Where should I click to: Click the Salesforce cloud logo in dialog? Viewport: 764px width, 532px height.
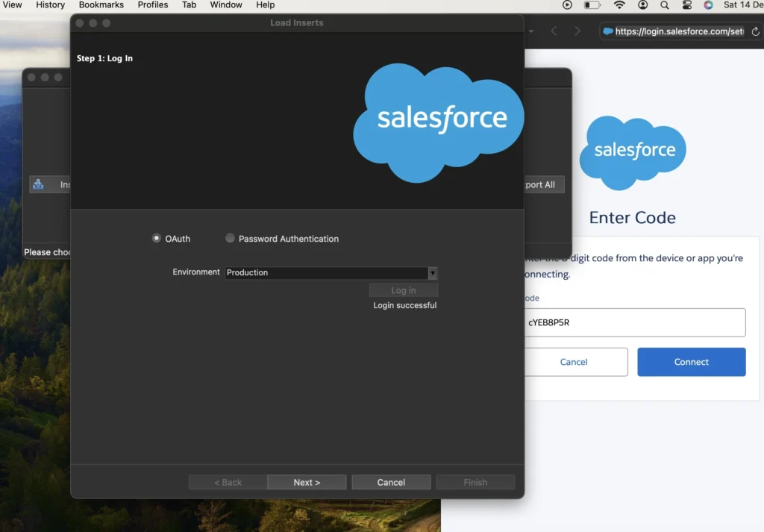click(438, 122)
